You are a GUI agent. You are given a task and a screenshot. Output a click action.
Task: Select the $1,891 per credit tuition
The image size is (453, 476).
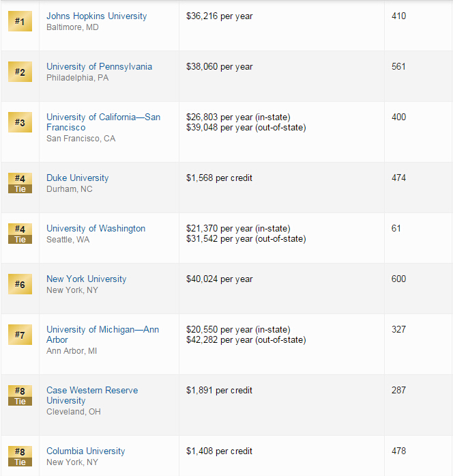tap(219, 391)
